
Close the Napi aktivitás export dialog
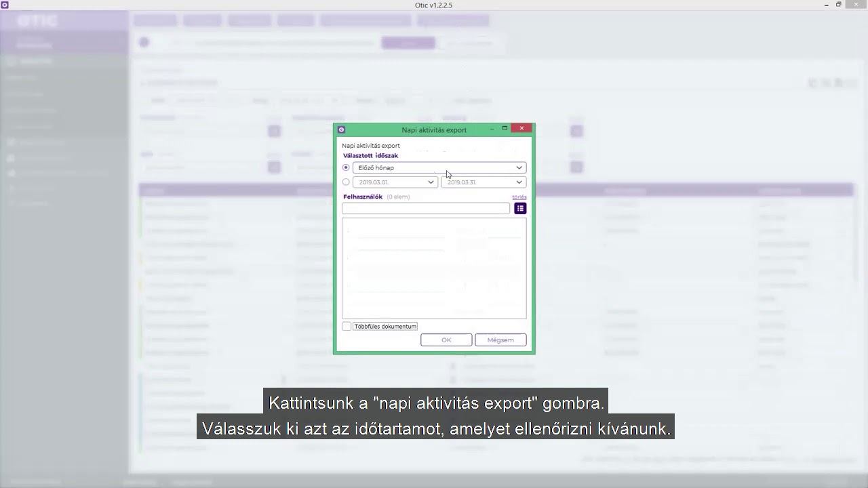521,128
